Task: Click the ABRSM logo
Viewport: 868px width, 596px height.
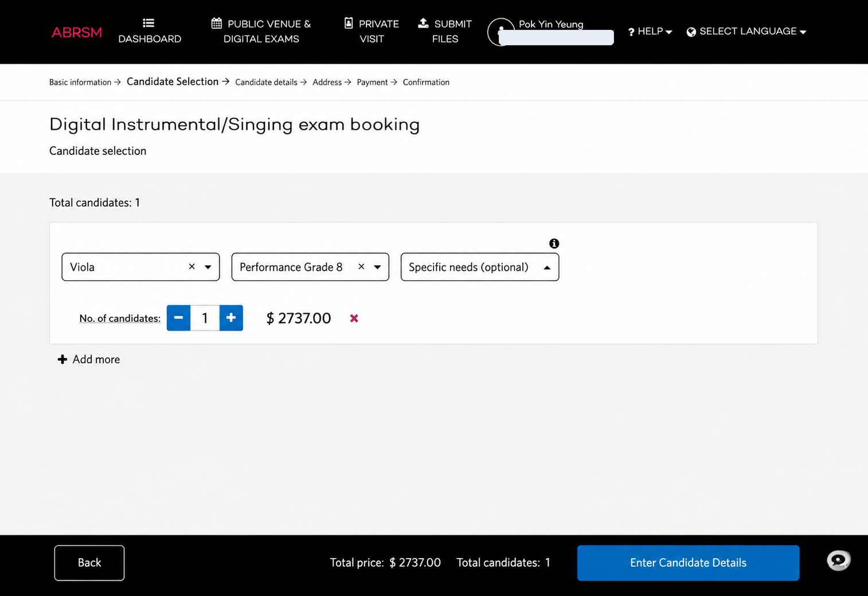Action: click(x=77, y=33)
